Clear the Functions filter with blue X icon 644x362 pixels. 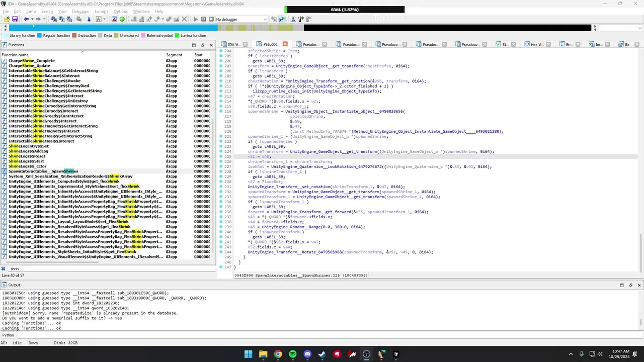point(3,268)
